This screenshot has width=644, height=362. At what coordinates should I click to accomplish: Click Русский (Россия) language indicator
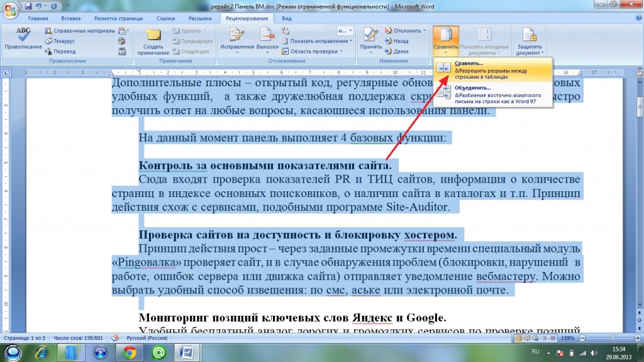coord(147,338)
